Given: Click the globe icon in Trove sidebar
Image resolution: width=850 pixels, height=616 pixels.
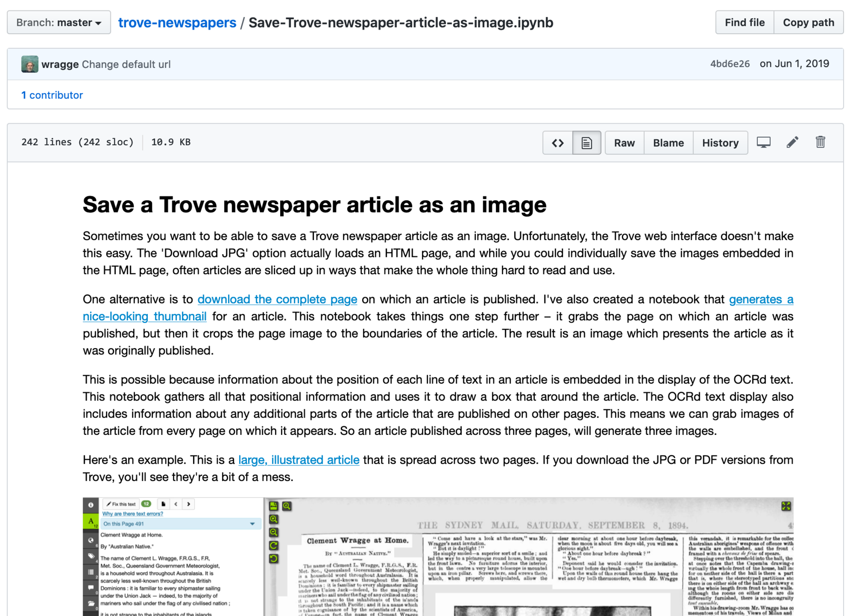Looking at the screenshot, I should 91,540.
